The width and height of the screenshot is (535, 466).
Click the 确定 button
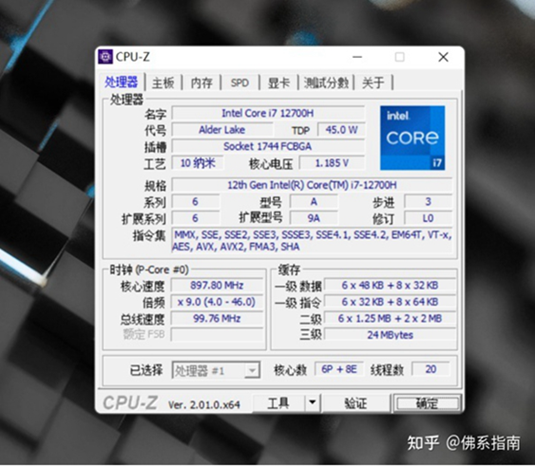tap(427, 403)
